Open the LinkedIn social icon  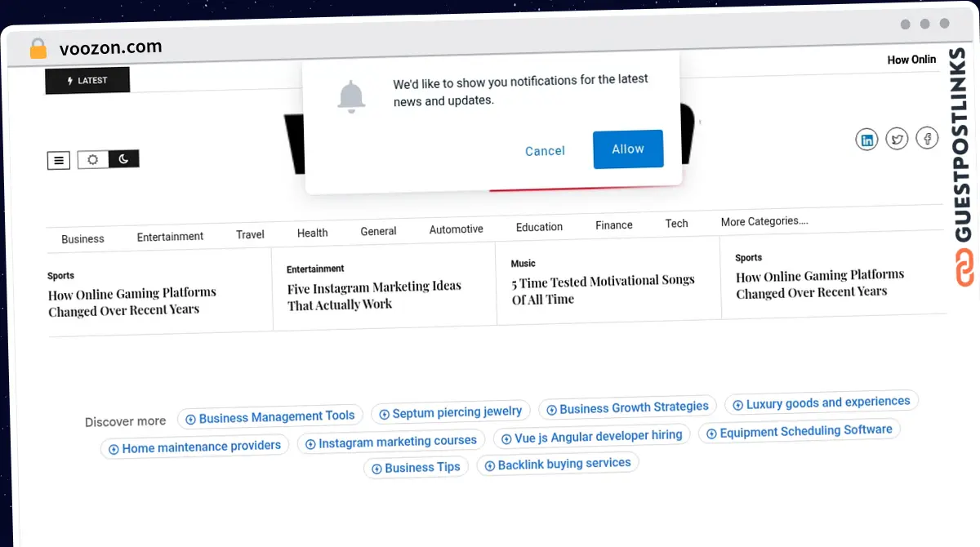click(x=866, y=139)
